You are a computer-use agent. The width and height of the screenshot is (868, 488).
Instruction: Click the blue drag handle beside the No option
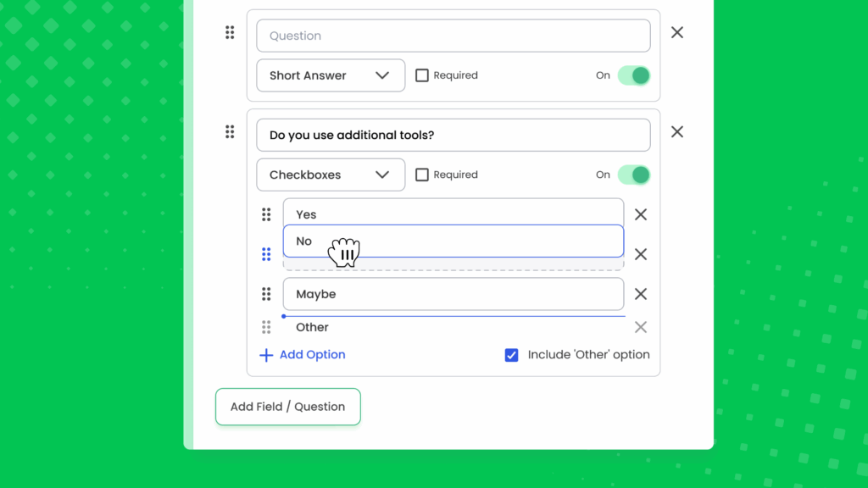pos(267,254)
